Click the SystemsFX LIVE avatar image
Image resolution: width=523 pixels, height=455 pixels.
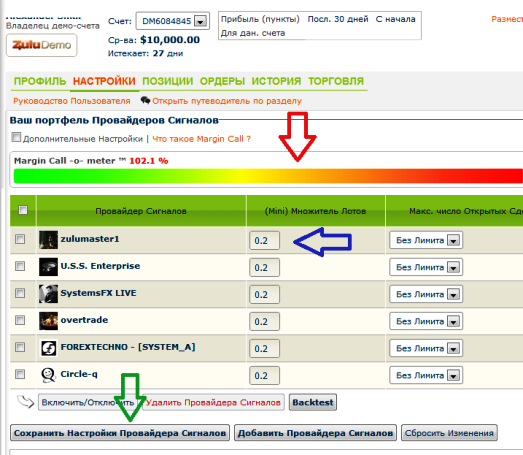click(x=48, y=294)
